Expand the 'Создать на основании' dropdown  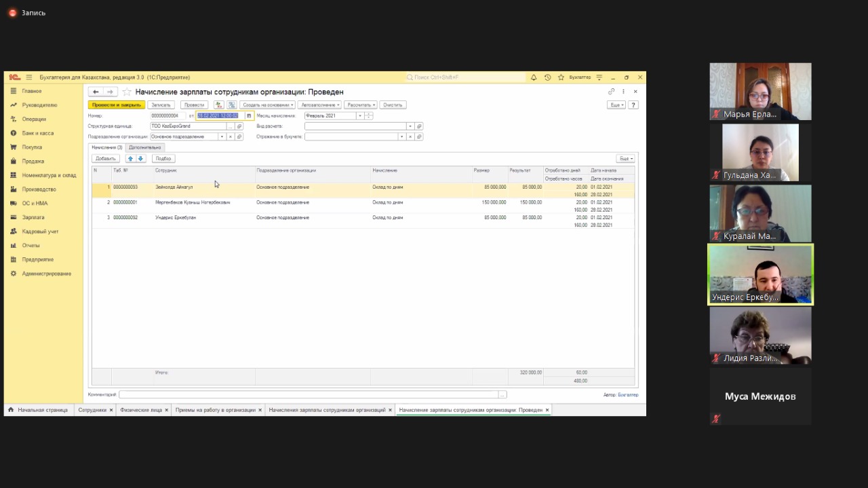[x=267, y=105]
